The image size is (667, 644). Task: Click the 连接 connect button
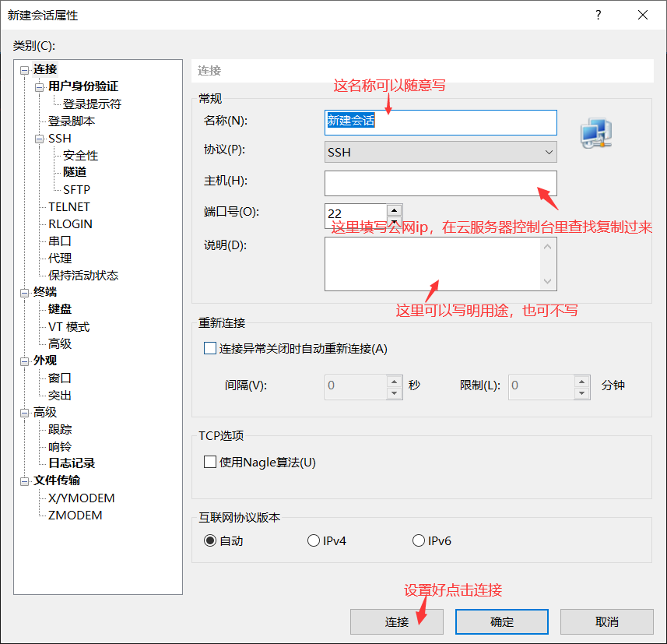coord(396,621)
